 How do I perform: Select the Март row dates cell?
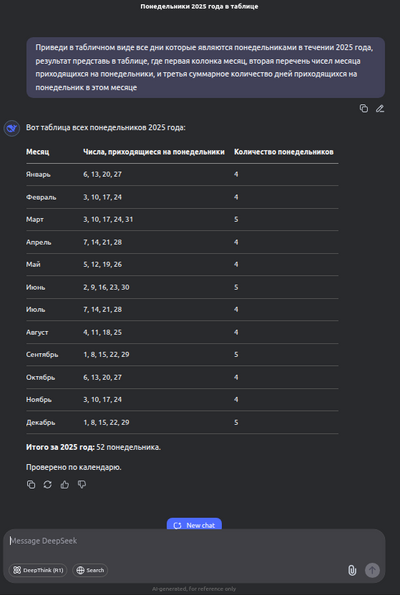coord(108,219)
